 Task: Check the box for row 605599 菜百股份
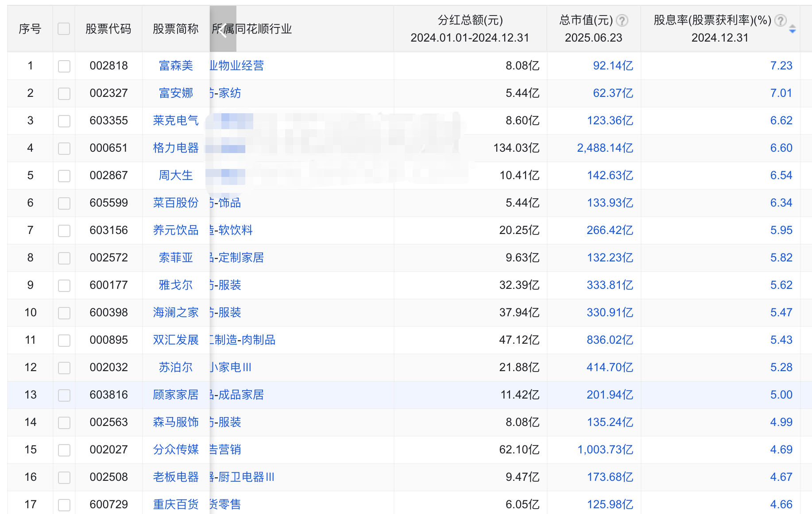coord(64,203)
